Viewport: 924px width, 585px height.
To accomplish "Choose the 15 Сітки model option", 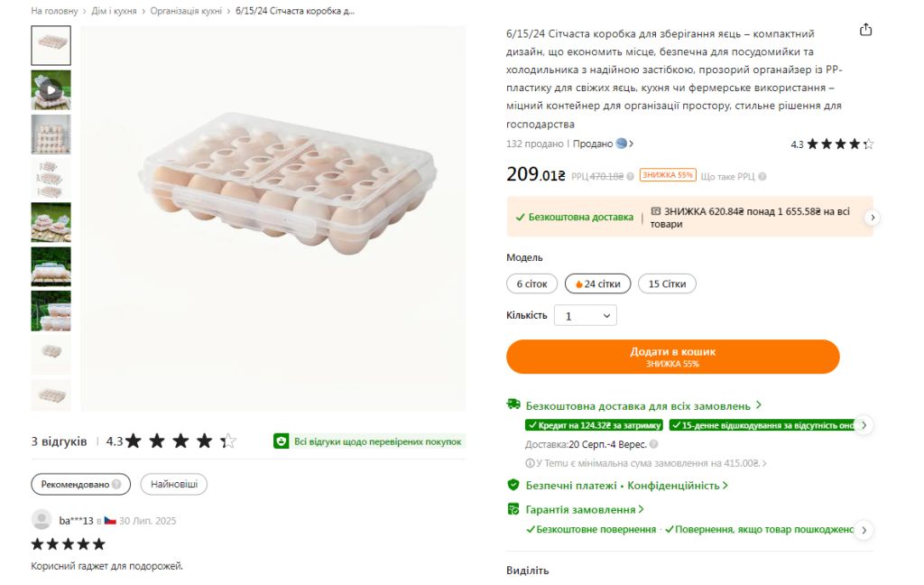I will tap(667, 283).
